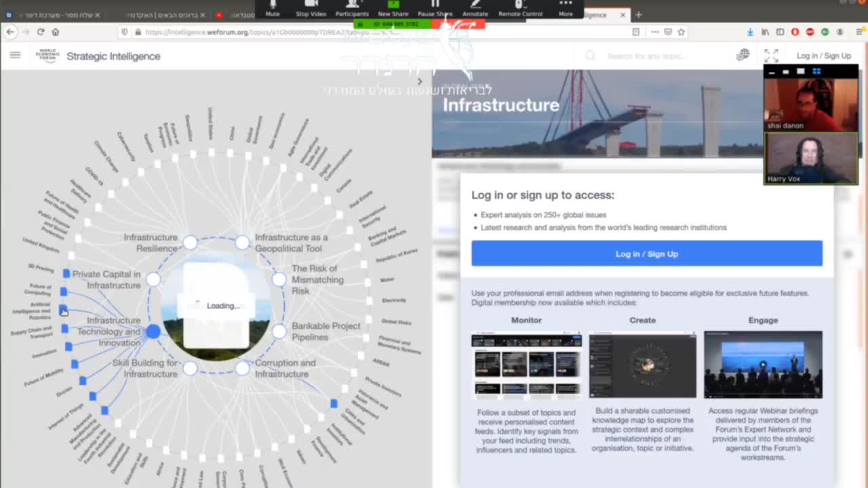Open the Drones topic on the map
This screenshot has width=868, height=488.
(x=83, y=381)
